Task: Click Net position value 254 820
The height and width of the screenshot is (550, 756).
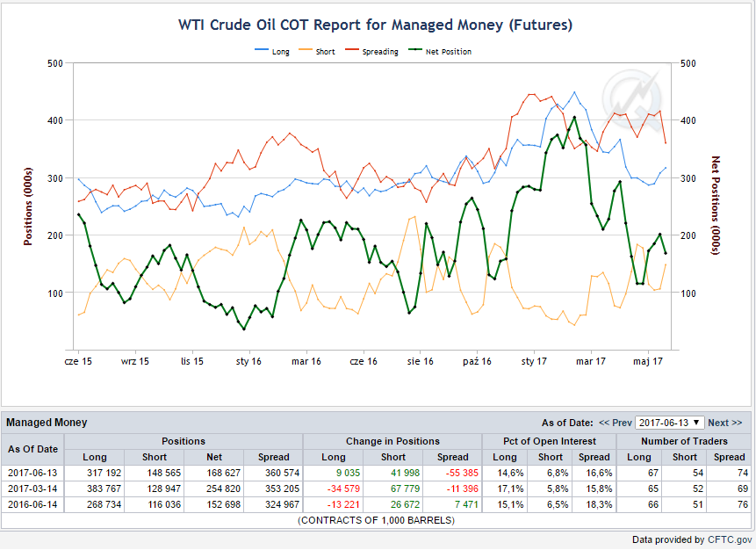Action: coord(223,488)
